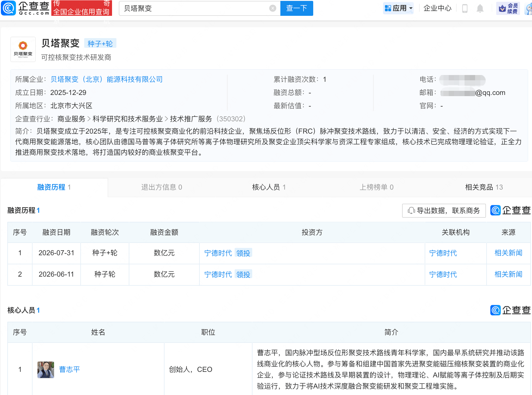Screen dimensions: 532x395
Task: Open 相关新闻 for the 2026-07-31 round
Action: coord(508,253)
